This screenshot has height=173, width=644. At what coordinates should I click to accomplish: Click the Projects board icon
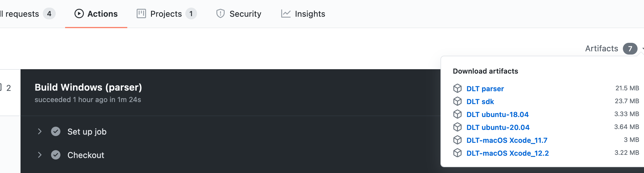click(141, 13)
